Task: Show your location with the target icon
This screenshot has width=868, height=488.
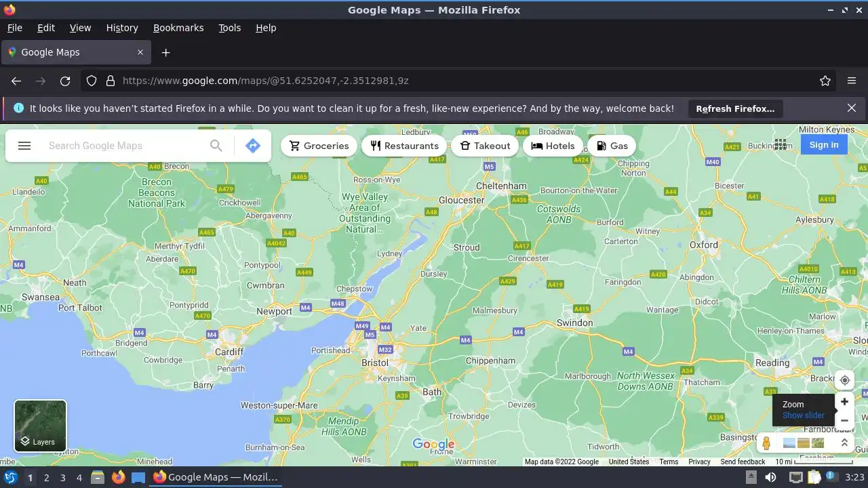Action: (x=844, y=380)
